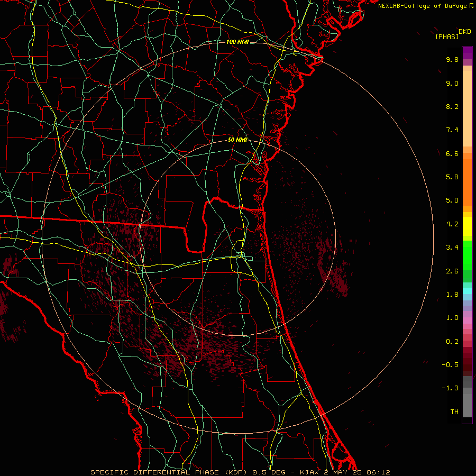The width and height of the screenshot is (476, 476).
Task: Click the 4.2 legend value
Action: point(452,224)
